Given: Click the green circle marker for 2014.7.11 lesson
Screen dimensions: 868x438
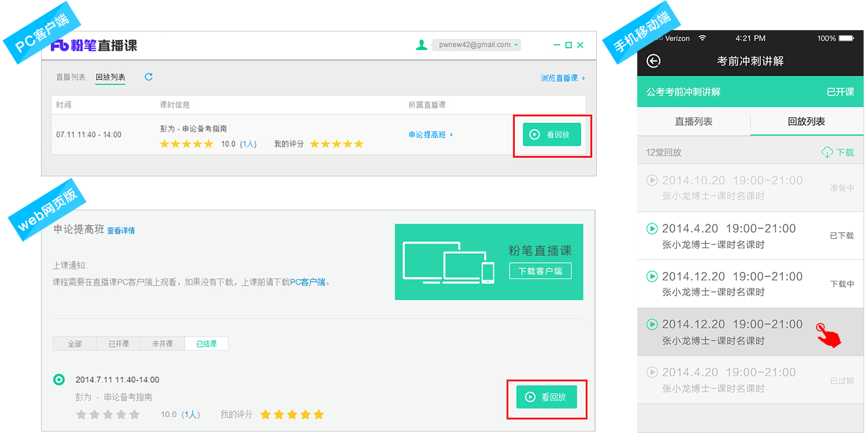Looking at the screenshot, I should (x=59, y=380).
